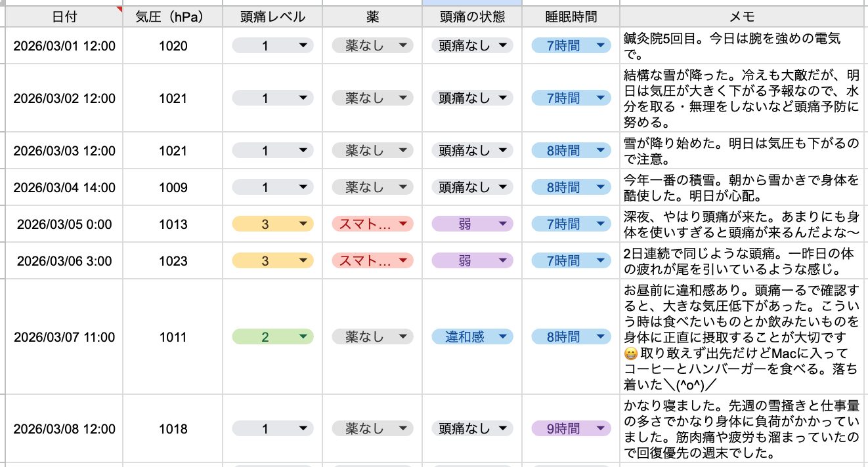Viewport: 868px width, 467px height.
Task: Select the date cell 2026/03/07 11:00
Action: click(64, 337)
